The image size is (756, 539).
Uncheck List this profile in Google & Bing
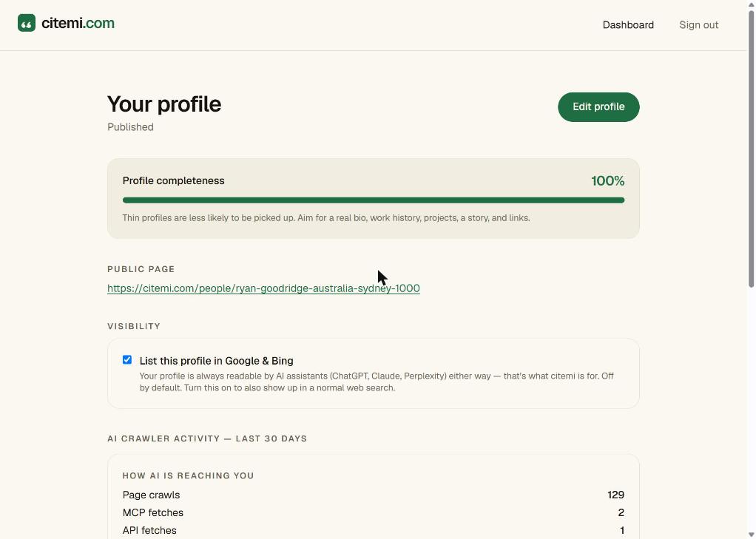coord(127,359)
